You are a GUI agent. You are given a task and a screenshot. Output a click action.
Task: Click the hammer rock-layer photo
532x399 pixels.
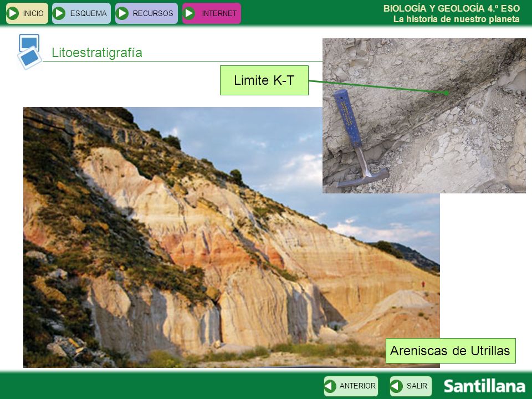tap(424, 116)
